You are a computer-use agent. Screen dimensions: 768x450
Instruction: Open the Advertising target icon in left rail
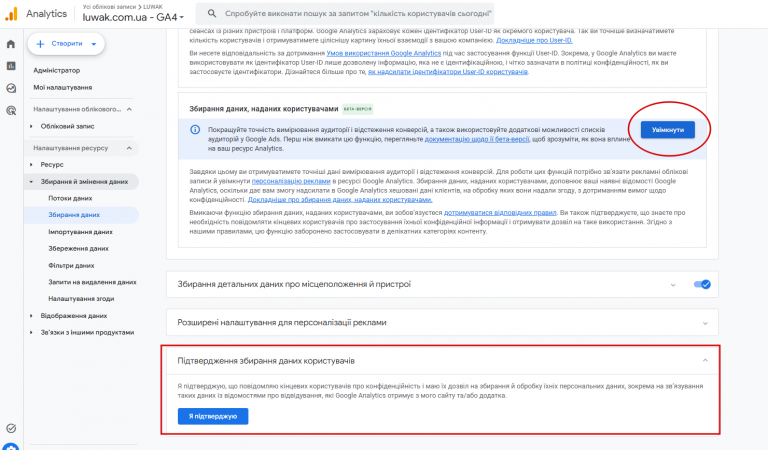pyautogui.click(x=11, y=111)
